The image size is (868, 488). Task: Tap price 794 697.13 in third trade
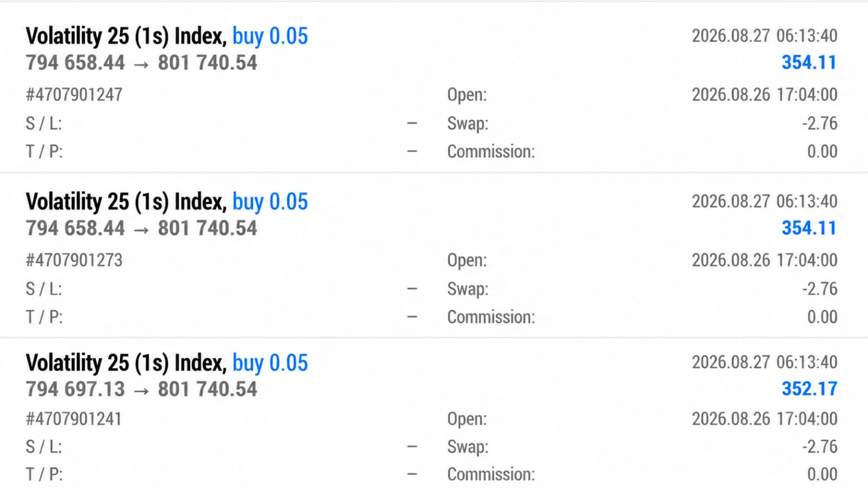[x=75, y=389]
